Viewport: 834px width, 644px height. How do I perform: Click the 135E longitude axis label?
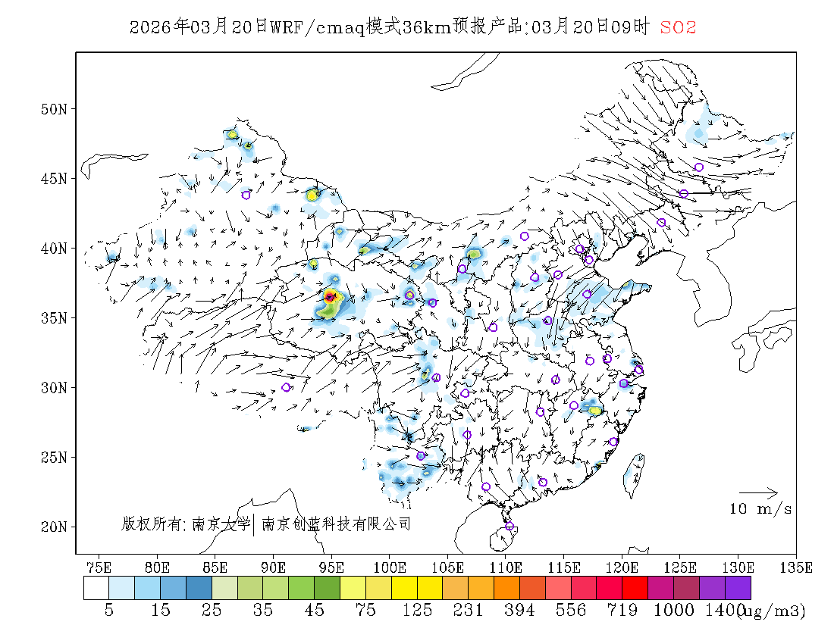click(796, 567)
